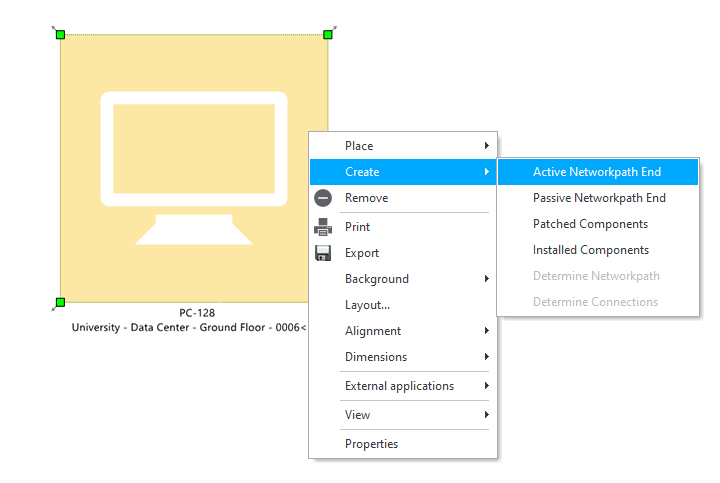Click the disabled Determine Networkpath entry
Viewport: 720px width, 483px height.
pyautogui.click(x=598, y=276)
